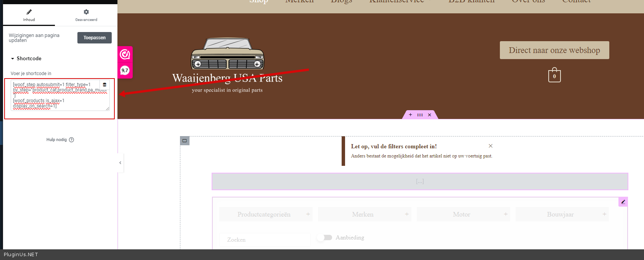Open the Geavanceerd tab
This screenshot has height=260, width=644.
[86, 15]
